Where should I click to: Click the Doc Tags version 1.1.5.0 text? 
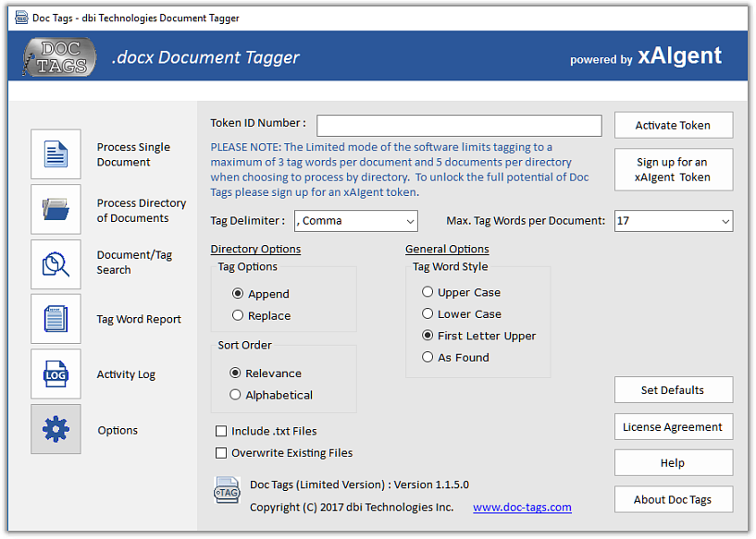359,484
